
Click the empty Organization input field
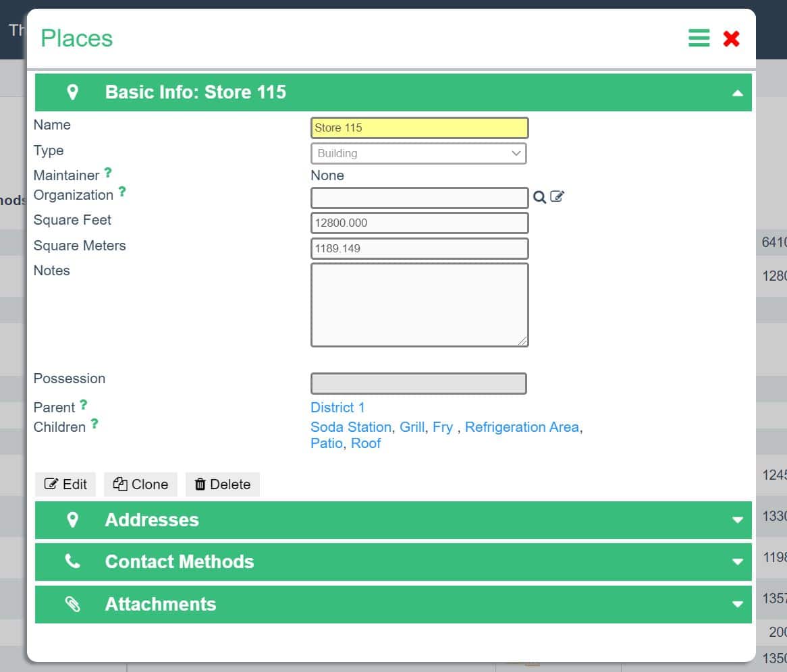point(420,198)
